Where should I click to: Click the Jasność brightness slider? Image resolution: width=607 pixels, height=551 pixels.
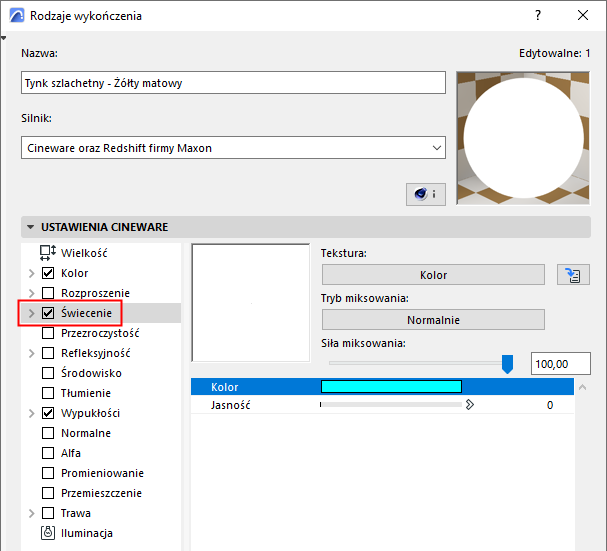tap(391, 405)
